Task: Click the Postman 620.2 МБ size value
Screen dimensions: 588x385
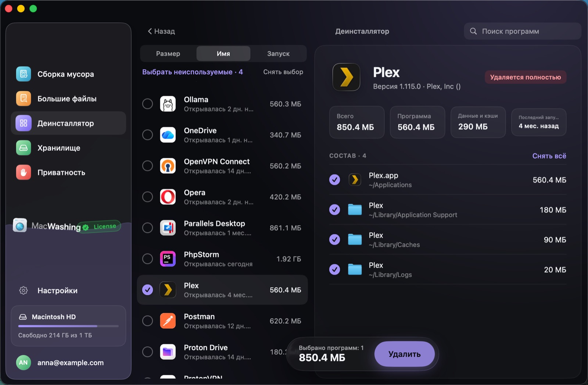Action: 286,321
